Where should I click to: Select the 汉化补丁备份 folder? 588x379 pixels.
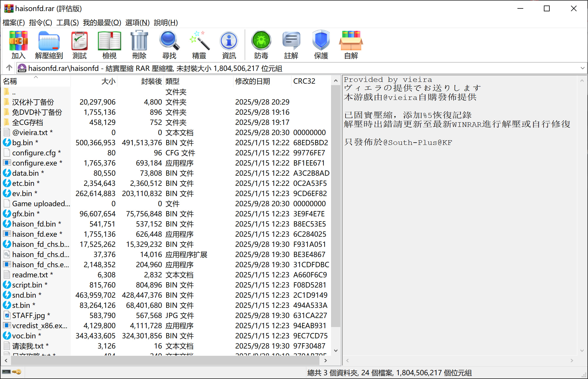click(33, 102)
